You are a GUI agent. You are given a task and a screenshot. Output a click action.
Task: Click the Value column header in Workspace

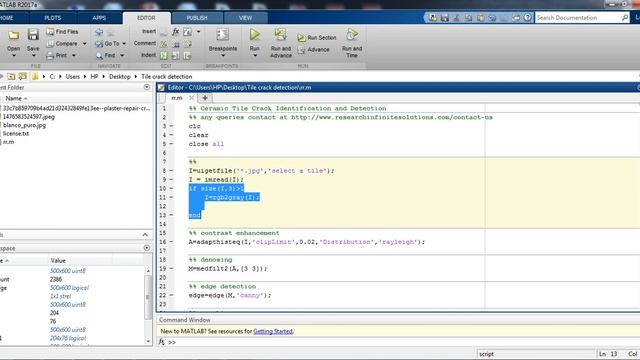pyautogui.click(x=58, y=260)
